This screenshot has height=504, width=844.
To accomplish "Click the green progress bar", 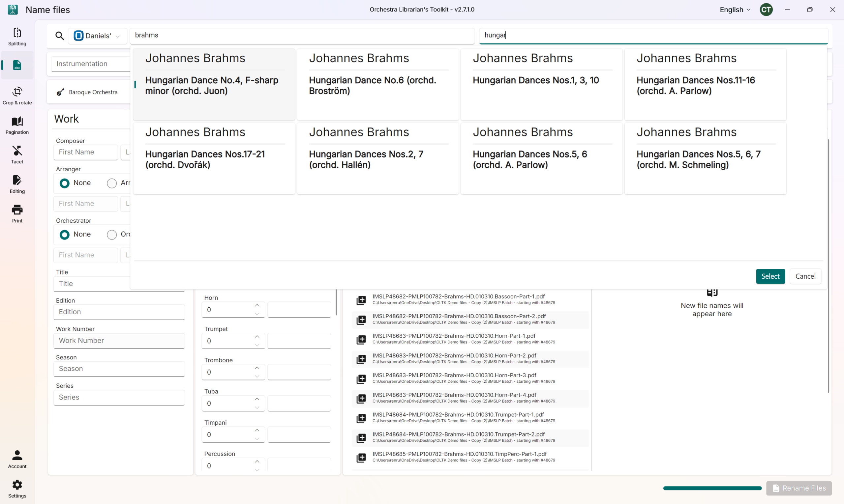I will point(712,489).
